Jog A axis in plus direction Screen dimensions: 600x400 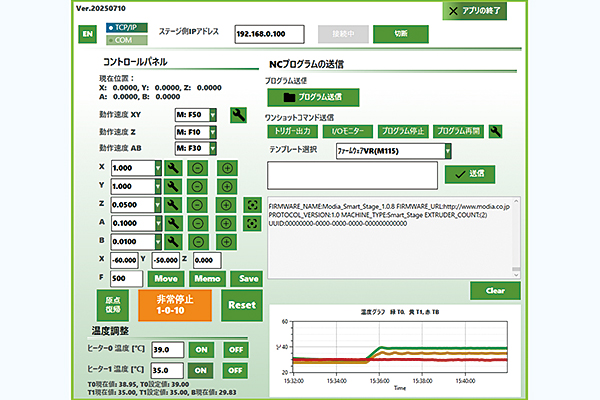pyautogui.click(x=226, y=223)
